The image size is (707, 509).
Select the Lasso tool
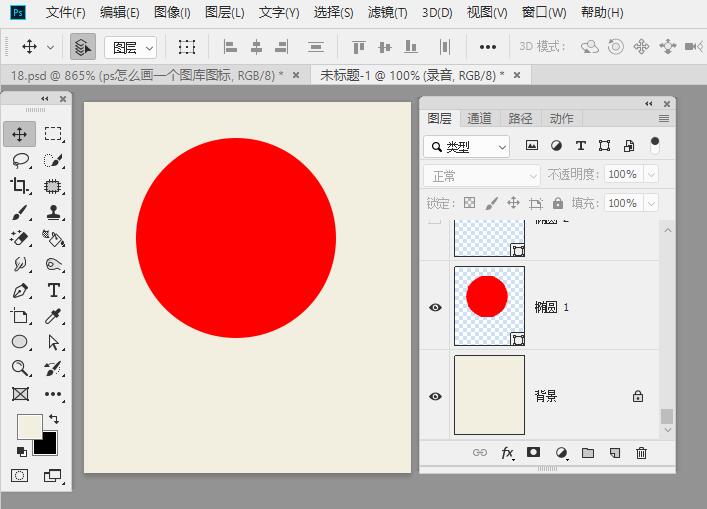pos(20,160)
